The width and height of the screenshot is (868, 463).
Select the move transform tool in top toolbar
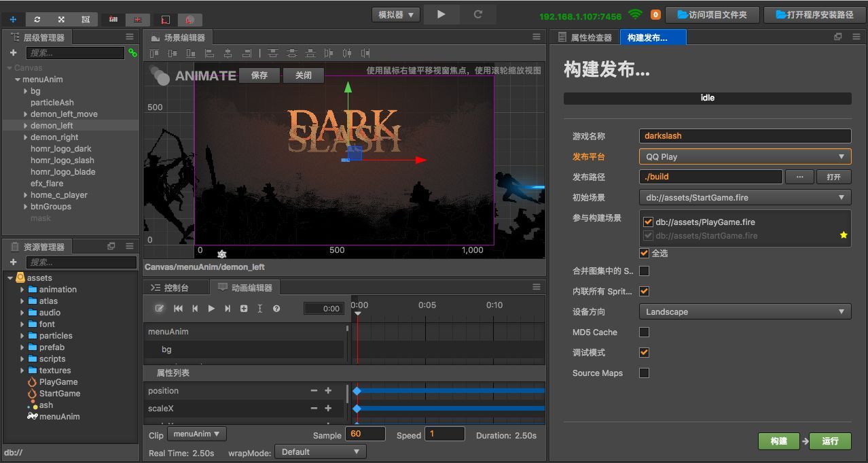point(13,20)
